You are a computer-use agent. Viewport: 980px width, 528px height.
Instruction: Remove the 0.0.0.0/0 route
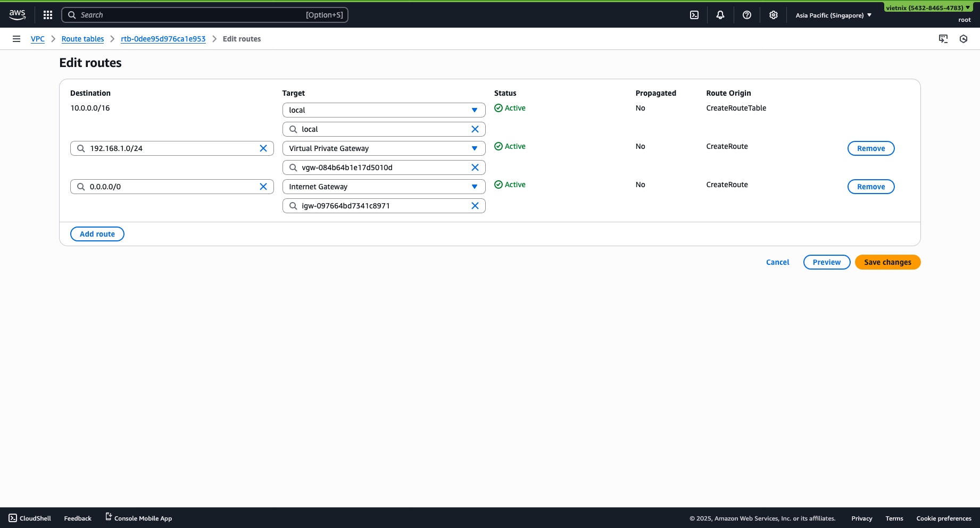coord(871,187)
